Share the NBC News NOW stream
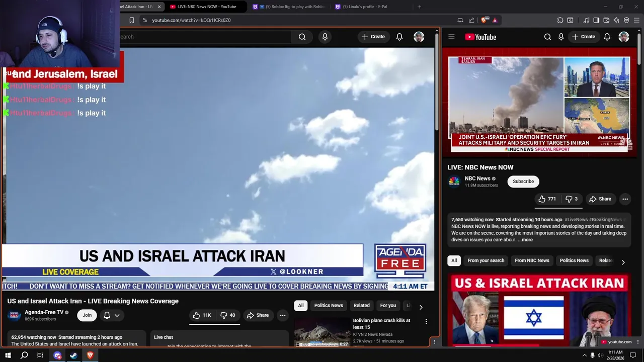Screen dimensions: 644x362 click(x=600, y=199)
